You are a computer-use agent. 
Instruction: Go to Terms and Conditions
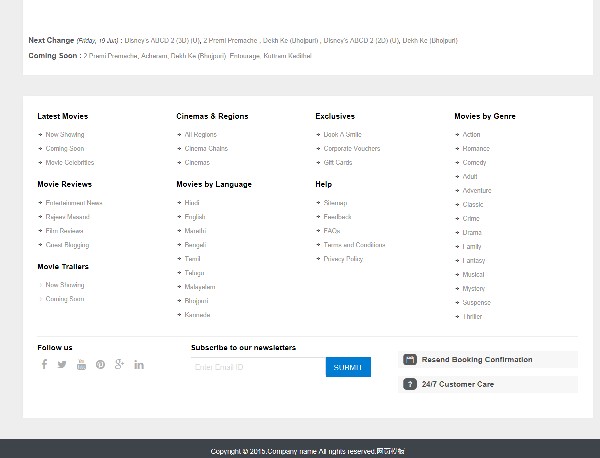pos(354,245)
